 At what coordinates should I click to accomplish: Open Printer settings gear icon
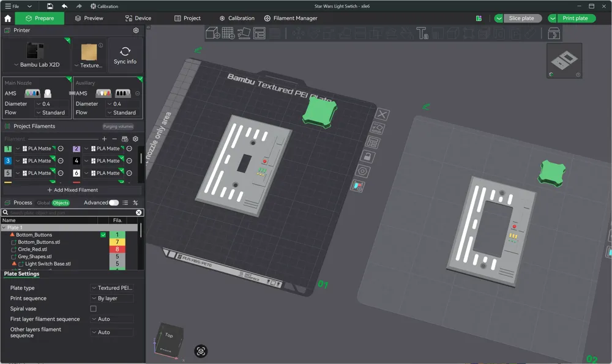[136, 31]
